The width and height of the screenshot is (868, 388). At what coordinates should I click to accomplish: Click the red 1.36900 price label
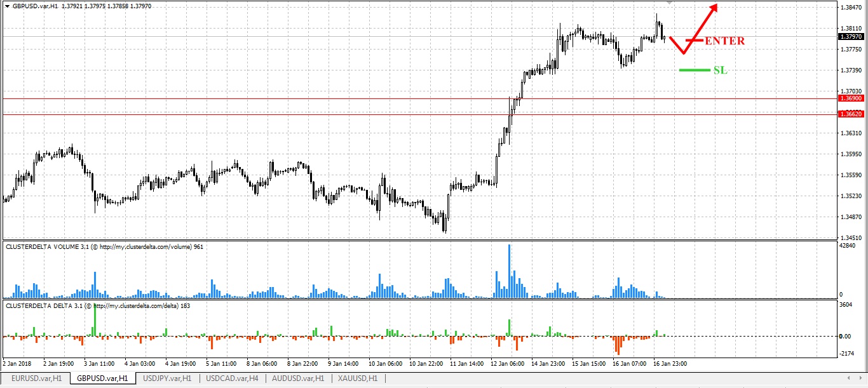(x=851, y=98)
